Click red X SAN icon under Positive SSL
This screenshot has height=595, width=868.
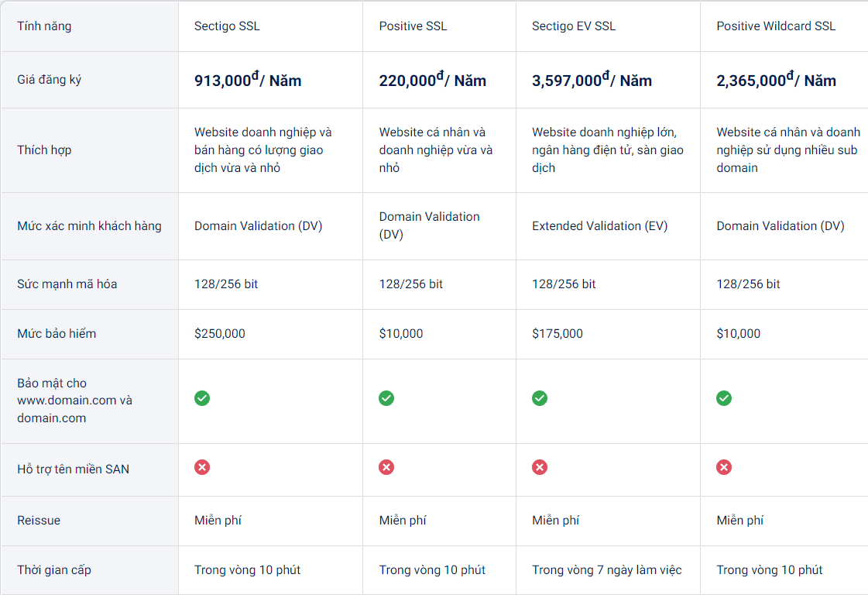click(x=386, y=468)
